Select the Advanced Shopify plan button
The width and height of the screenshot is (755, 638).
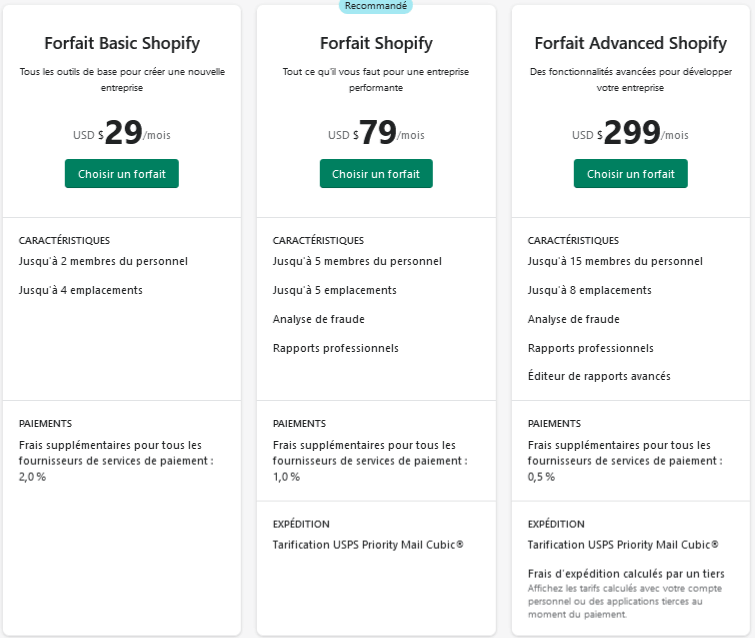coord(630,173)
